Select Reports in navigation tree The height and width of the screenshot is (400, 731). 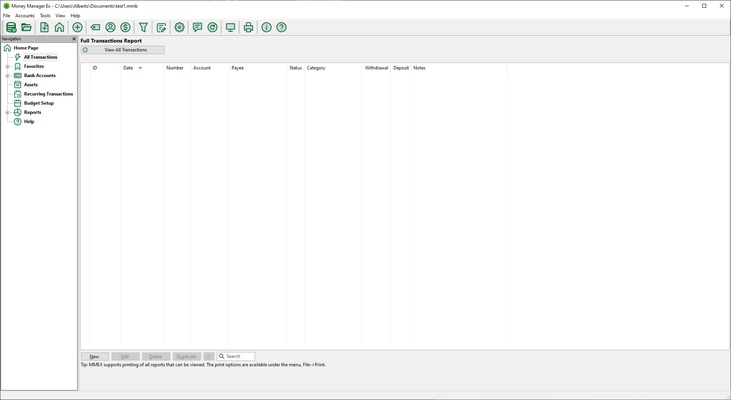coord(33,112)
